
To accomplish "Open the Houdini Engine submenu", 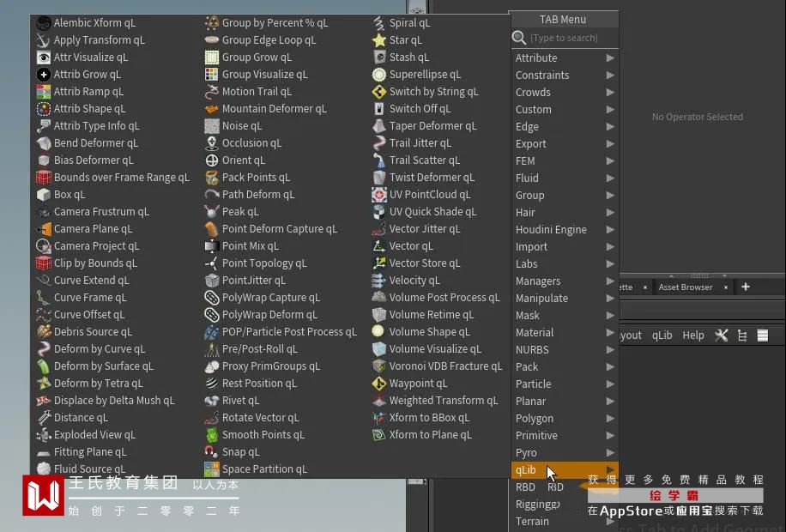I will (565, 230).
